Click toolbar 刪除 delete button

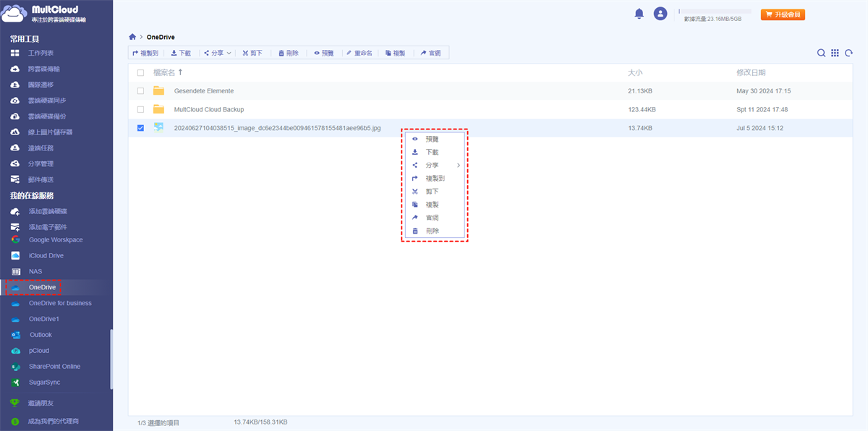tap(288, 53)
